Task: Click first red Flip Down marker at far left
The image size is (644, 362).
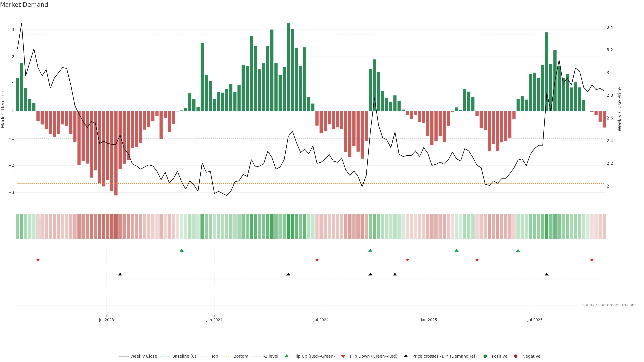Action: (x=38, y=260)
